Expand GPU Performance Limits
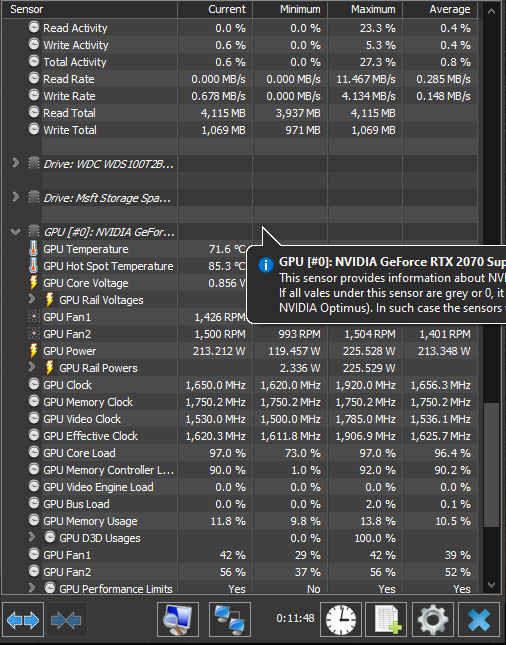 pos(32,588)
